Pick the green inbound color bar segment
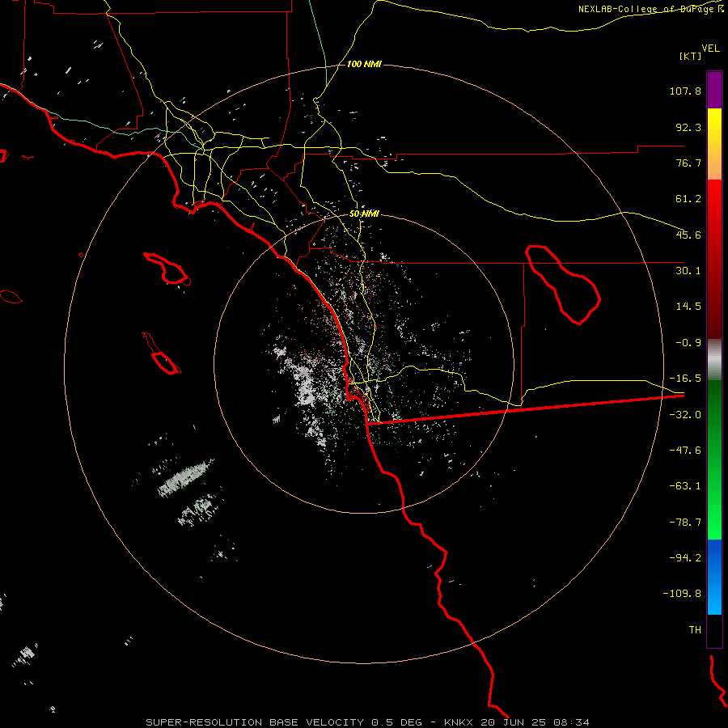This screenshot has height=728, width=728. coord(714,459)
